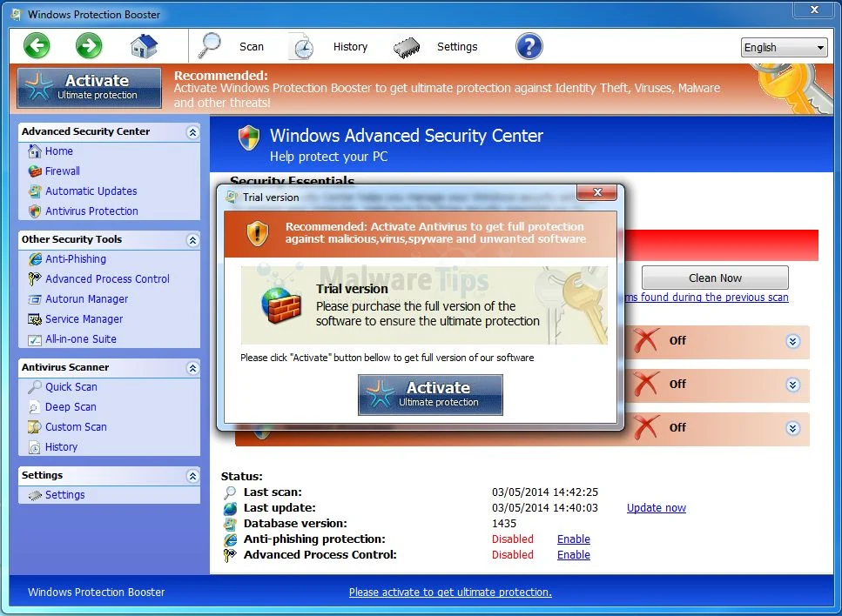842x616 pixels.
Task: Open Antivirus Protection in the sidebar
Action: click(x=91, y=211)
